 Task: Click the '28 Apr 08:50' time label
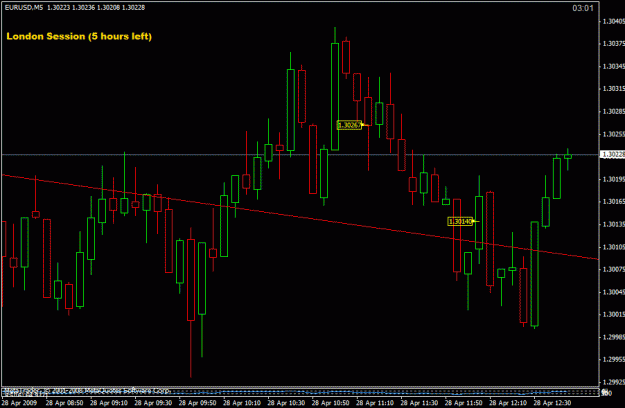64,403
